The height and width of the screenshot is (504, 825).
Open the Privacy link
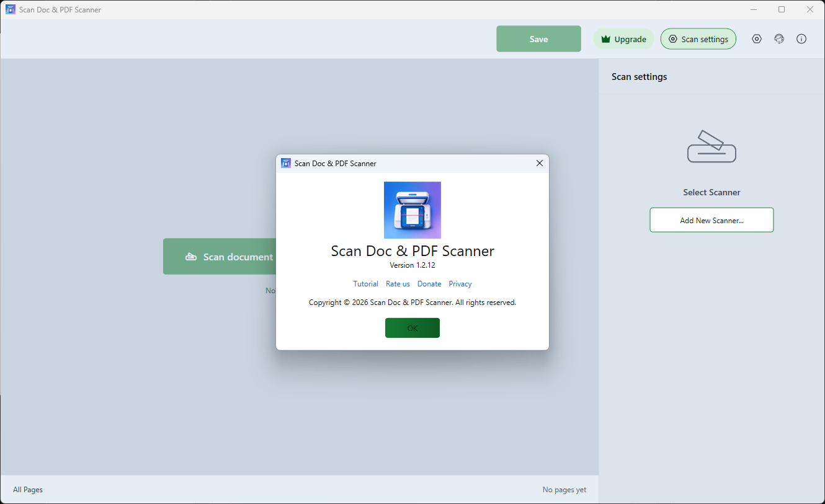click(460, 284)
